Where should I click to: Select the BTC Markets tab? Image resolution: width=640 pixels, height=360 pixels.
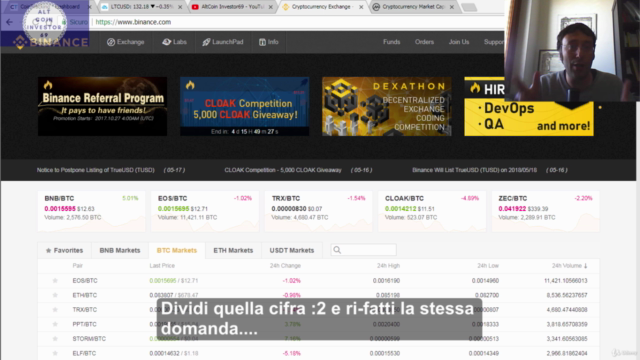177,250
